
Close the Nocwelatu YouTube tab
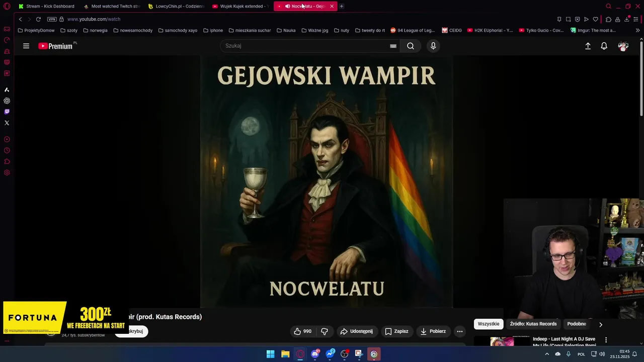point(332,6)
